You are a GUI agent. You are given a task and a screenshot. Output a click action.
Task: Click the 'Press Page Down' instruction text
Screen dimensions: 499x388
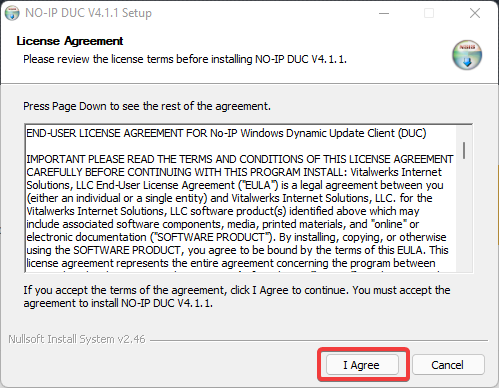[147, 106]
